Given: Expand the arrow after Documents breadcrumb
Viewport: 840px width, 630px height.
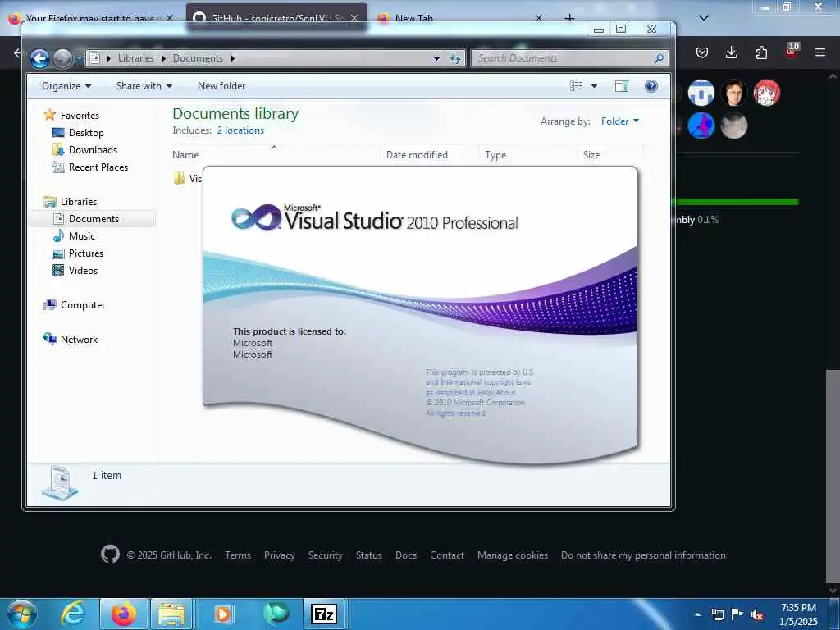Looking at the screenshot, I should pyautogui.click(x=232, y=58).
